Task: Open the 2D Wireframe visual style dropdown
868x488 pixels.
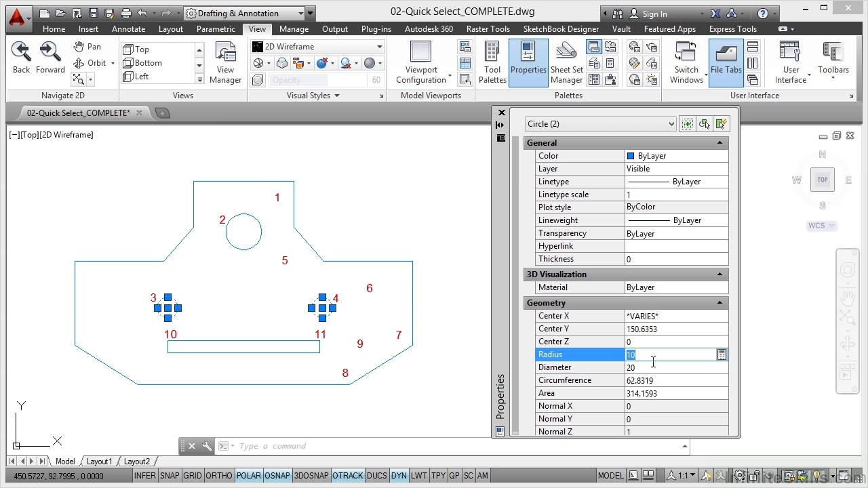Action: [x=317, y=46]
